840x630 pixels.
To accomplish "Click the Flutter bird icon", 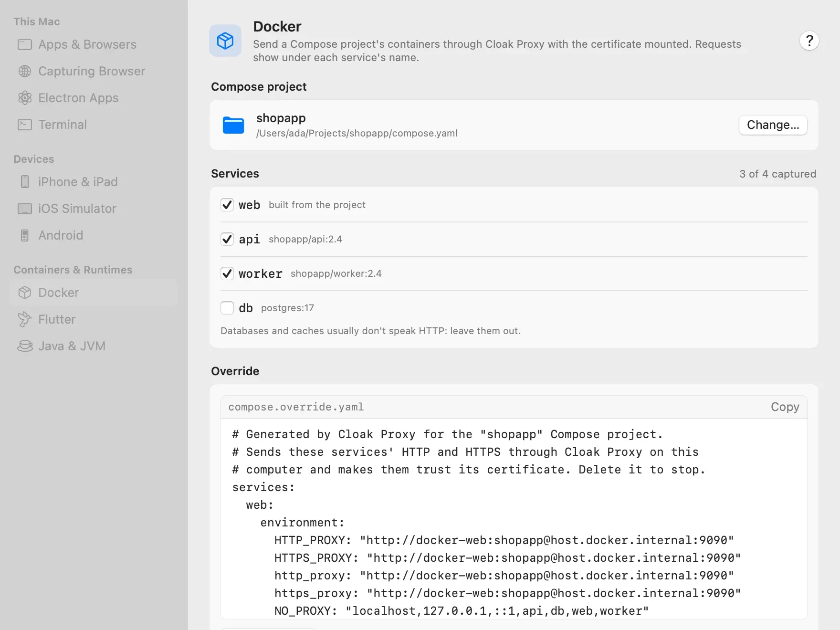I will tap(25, 319).
